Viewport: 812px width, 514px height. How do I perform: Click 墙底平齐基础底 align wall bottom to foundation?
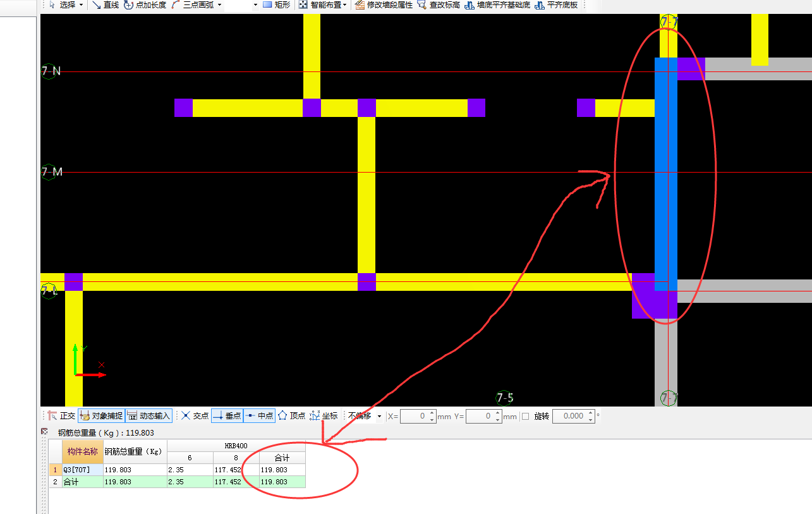[497, 4]
